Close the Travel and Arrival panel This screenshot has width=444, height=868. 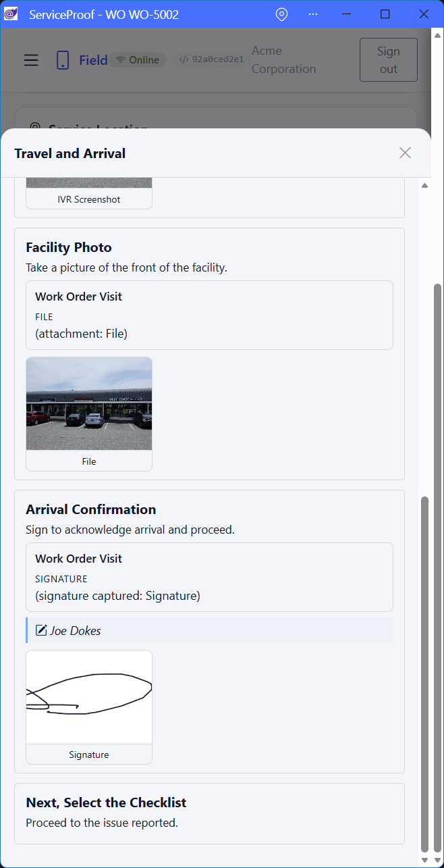(405, 153)
